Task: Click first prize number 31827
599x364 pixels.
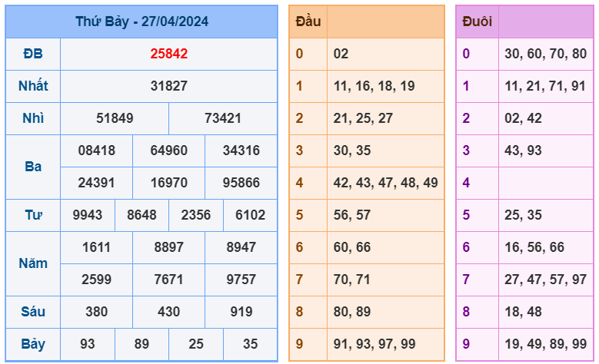Action: [x=169, y=86]
